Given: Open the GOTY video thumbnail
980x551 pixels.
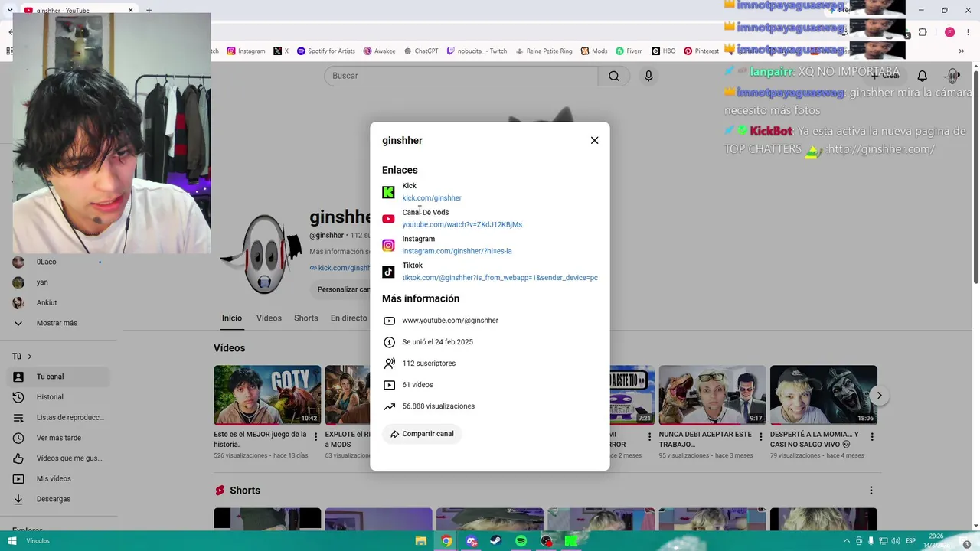Looking at the screenshot, I should coord(267,395).
